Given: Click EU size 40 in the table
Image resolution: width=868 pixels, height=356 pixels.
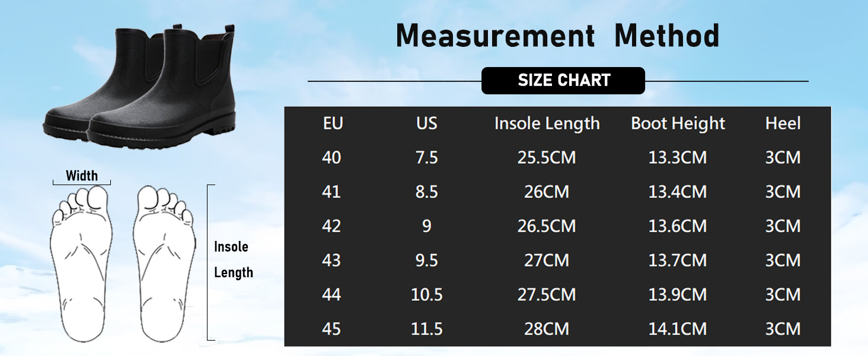Looking at the screenshot, I should point(331,158).
